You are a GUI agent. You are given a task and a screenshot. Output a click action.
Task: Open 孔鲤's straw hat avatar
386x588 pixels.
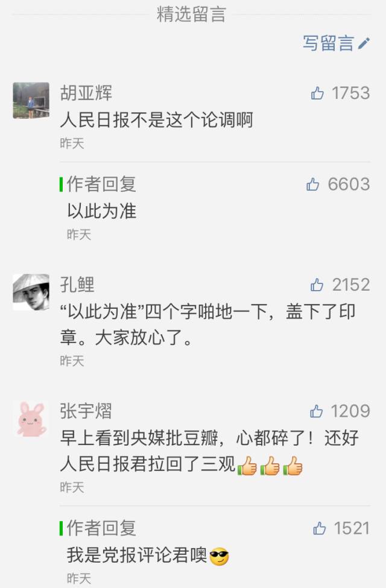pos(31,292)
